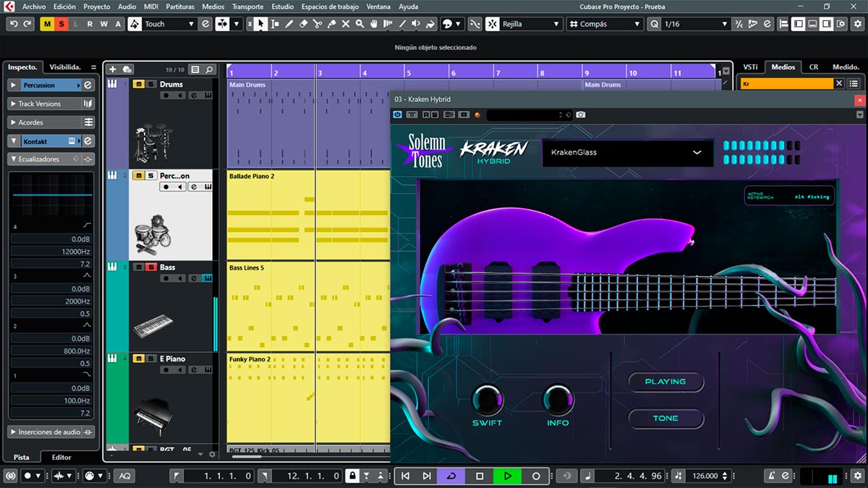Viewport: 868px width, 488px height.
Task: Switch to the Editor tab at bottom
Action: click(x=61, y=457)
